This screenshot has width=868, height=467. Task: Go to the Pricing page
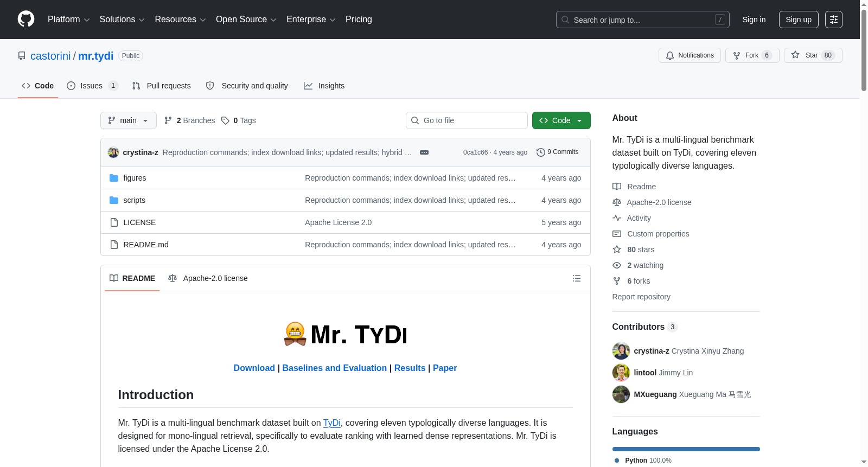[x=359, y=20]
